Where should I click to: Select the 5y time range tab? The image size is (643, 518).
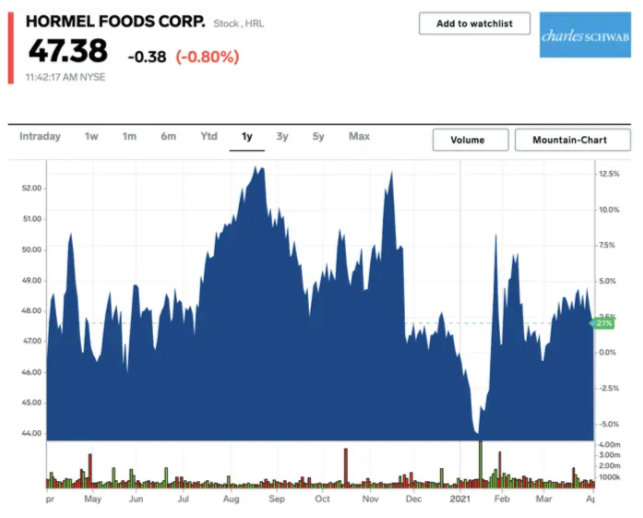(x=318, y=136)
